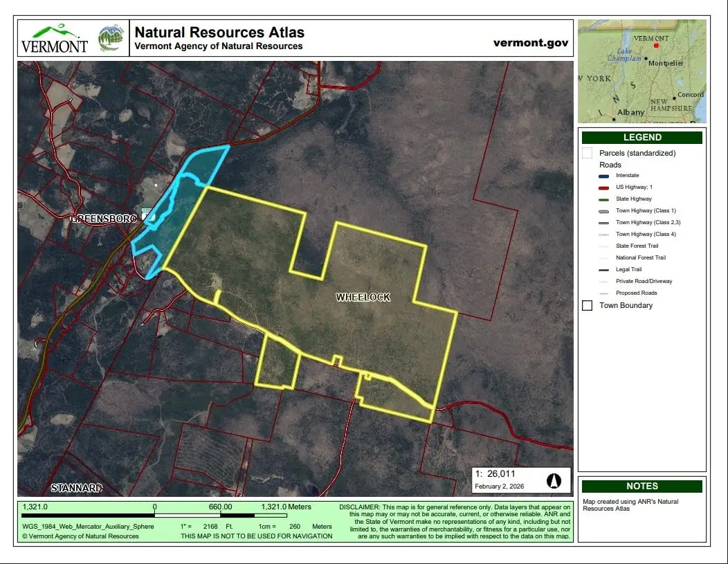728x564 pixels.
Task: Click the US Highway legend symbol
Action: click(x=602, y=188)
